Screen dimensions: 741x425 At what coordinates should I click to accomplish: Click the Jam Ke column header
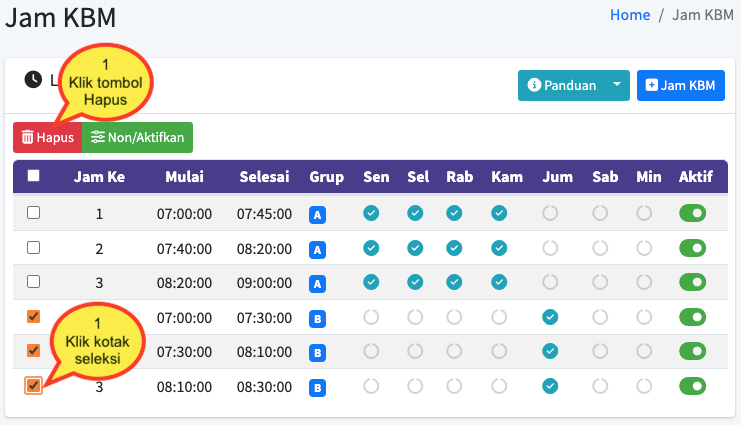point(99,177)
